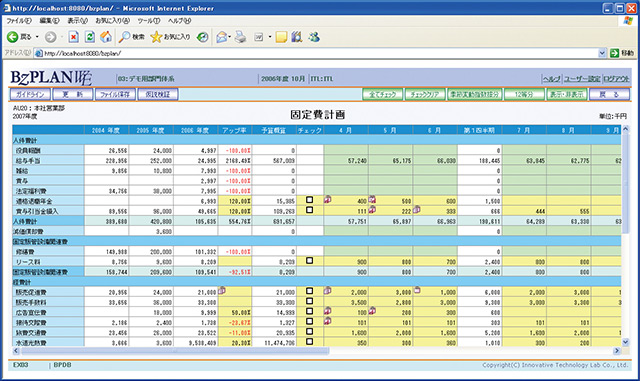The width and height of the screenshot is (640, 381).
Task: Go to the Home page icon
Action: (106, 37)
